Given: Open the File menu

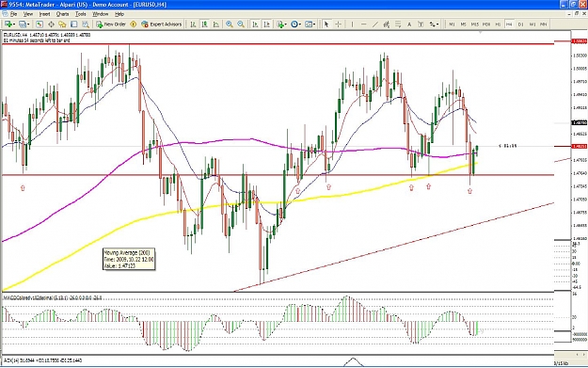Looking at the screenshot, I should tap(13, 14).
